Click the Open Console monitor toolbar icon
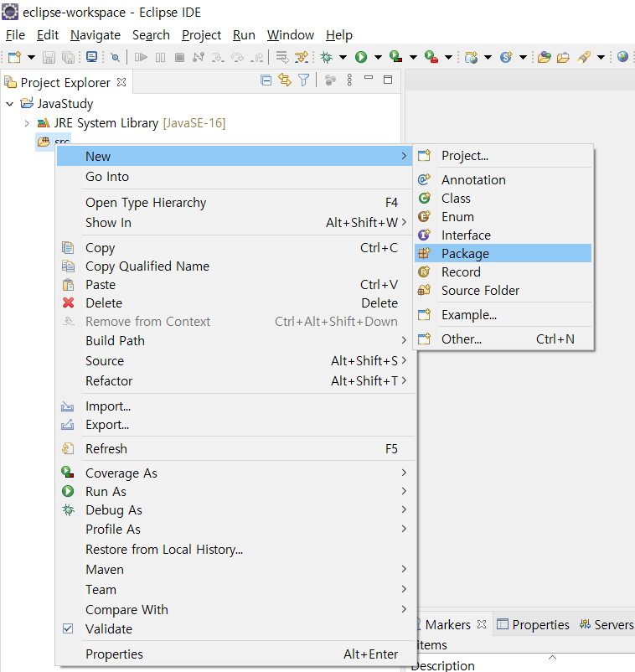 point(91,57)
